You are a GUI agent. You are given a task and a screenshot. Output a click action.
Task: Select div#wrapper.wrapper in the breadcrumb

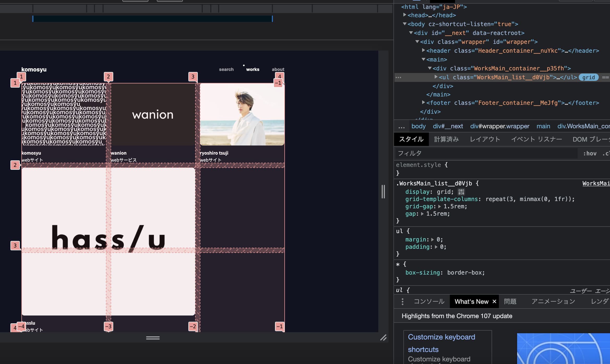pos(500,126)
